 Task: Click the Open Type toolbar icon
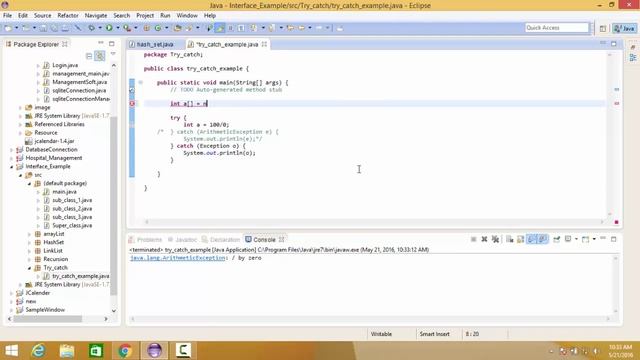[178, 28]
